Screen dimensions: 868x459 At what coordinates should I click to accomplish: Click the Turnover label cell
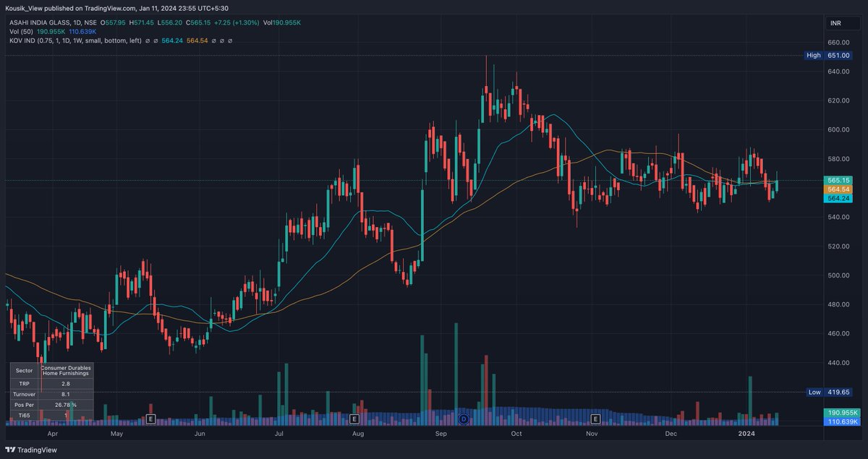(24, 393)
